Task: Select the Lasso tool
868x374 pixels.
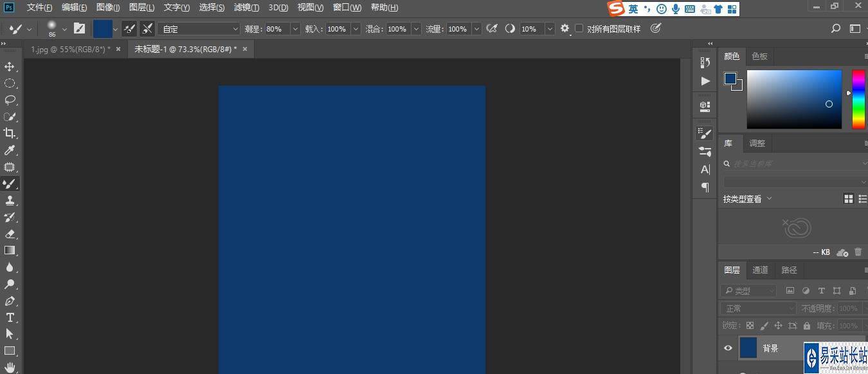Action: [10, 100]
